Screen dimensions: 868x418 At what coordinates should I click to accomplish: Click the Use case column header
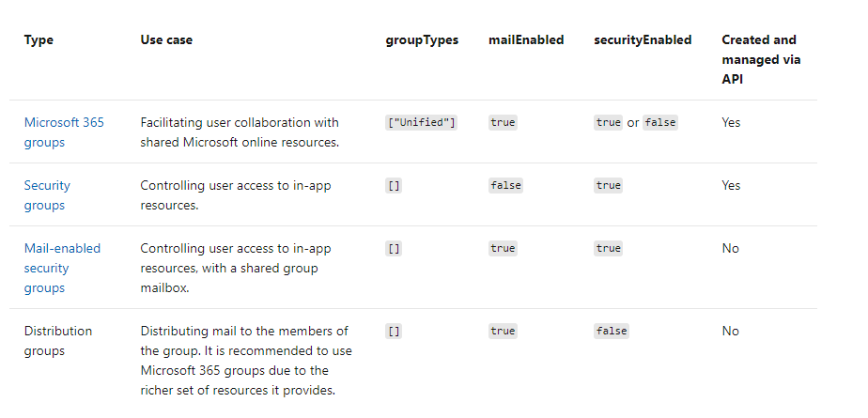(166, 39)
